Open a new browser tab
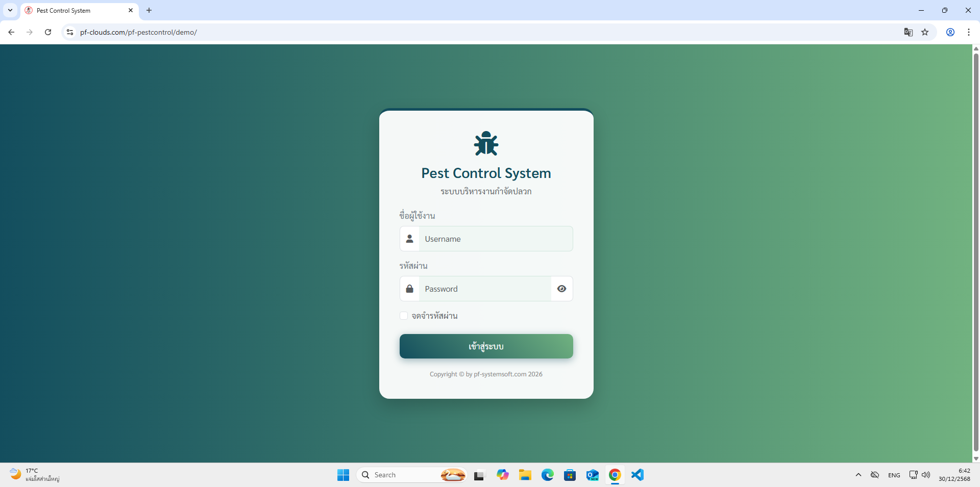 tap(149, 10)
